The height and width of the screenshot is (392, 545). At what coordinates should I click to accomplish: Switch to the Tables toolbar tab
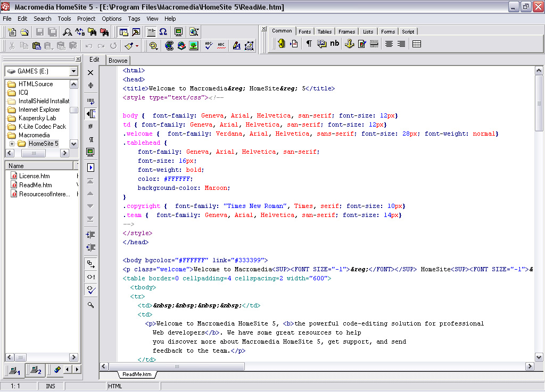[x=325, y=31]
